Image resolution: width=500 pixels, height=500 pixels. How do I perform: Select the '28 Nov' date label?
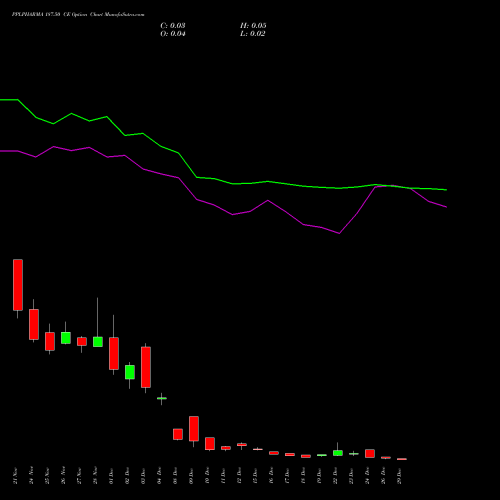[x=95, y=476]
